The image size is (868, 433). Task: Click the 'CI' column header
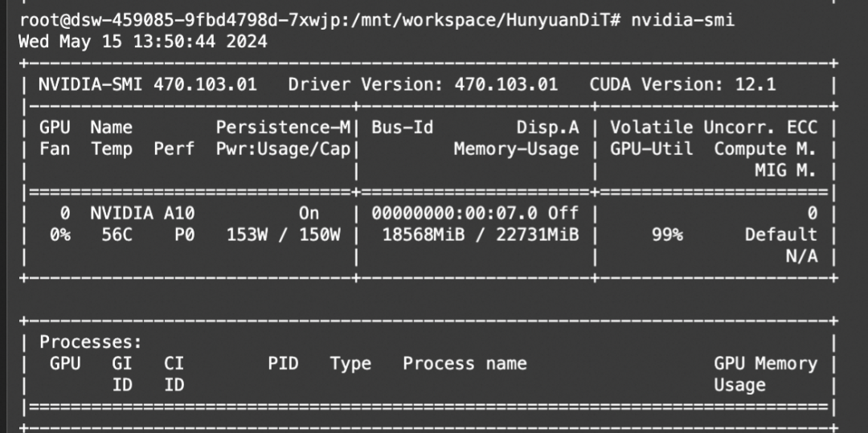(x=174, y=363)
